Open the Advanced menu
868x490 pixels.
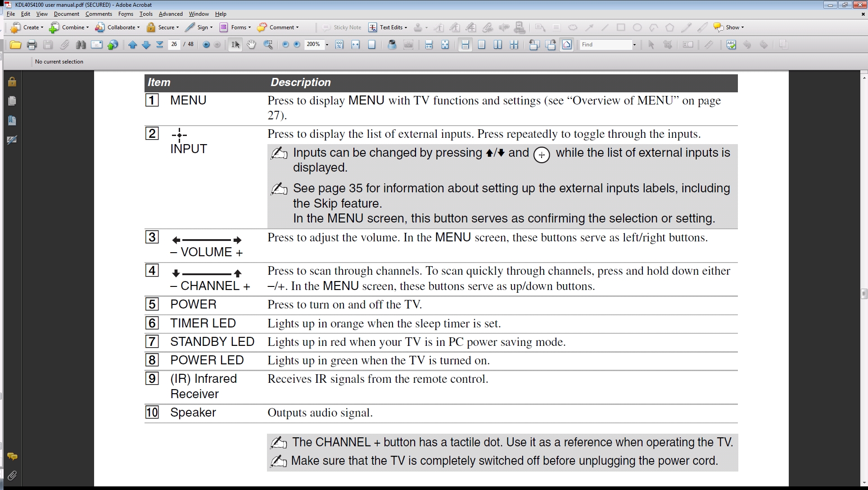click(x=171, y=14)
